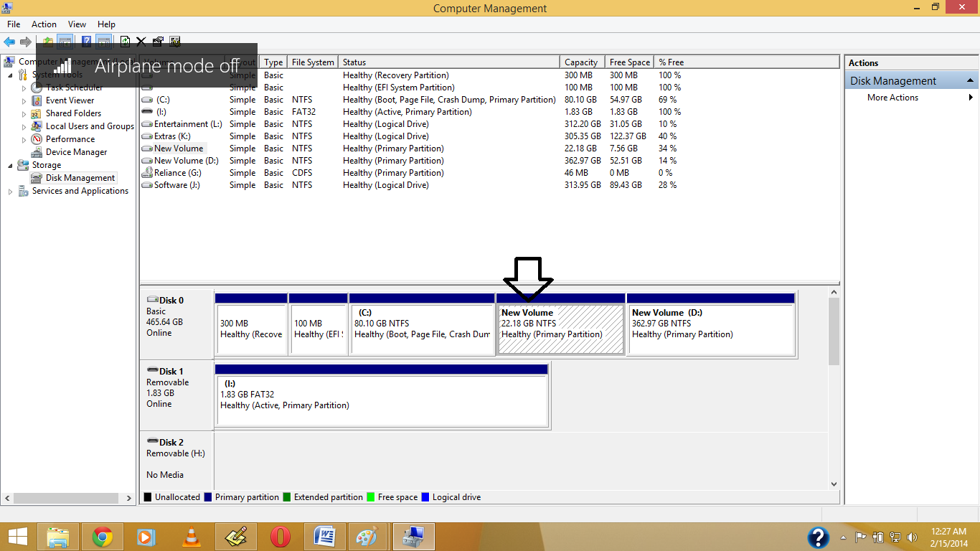Click the disk pane vertical scrollbar down arrow
Viewport: 980px width, 551px height.
[x=834, y=484]
